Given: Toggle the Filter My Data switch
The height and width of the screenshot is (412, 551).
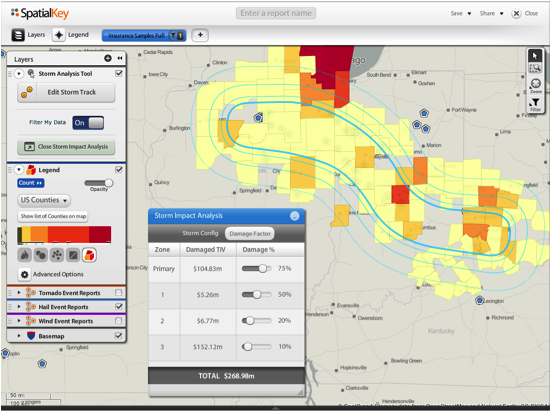Looking at the screenshot, I should click(88, 123).
